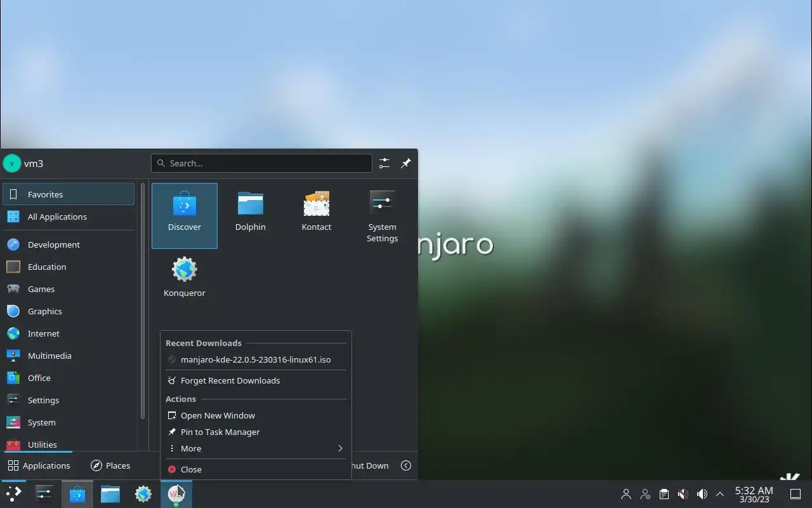Click the Search field in launcher
The width and height of the screenshot is (812, 508).
(261, 163)
